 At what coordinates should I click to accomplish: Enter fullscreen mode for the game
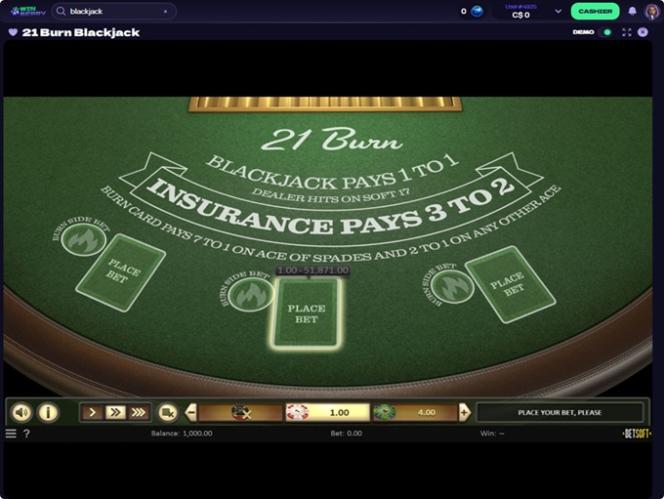click(x=627, y=32)
